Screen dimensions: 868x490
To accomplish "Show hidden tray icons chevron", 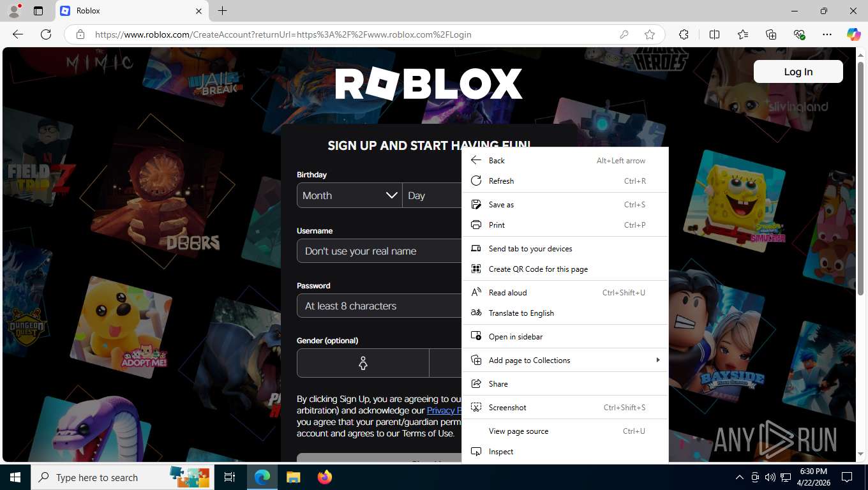I will (739, 477).
